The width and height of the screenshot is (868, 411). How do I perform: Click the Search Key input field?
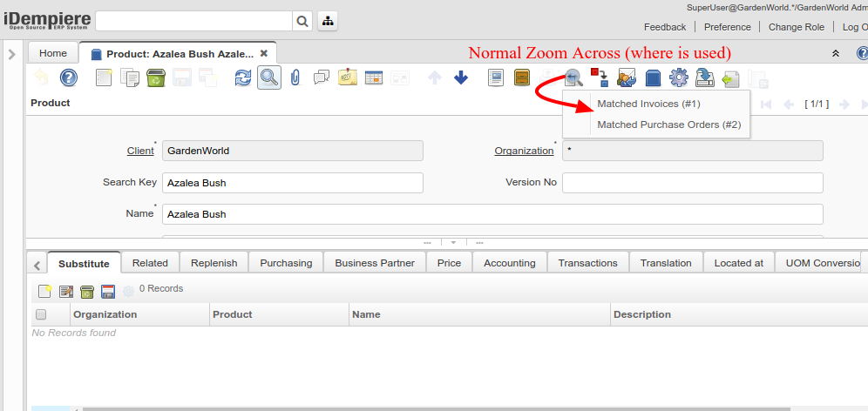click(x=292, y=183)
